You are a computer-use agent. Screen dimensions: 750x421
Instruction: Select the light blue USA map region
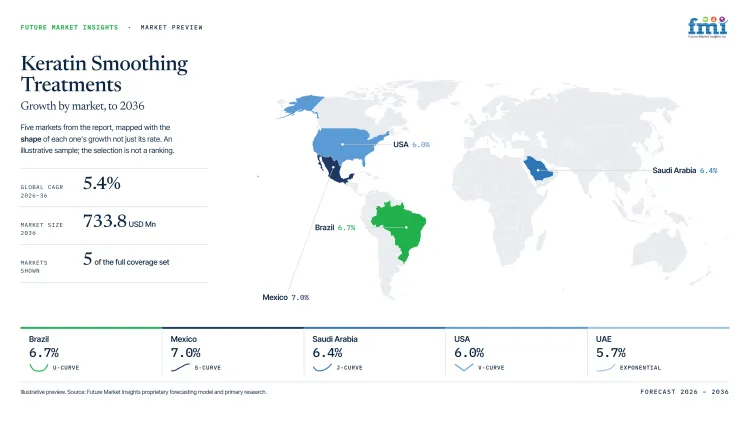347,144
